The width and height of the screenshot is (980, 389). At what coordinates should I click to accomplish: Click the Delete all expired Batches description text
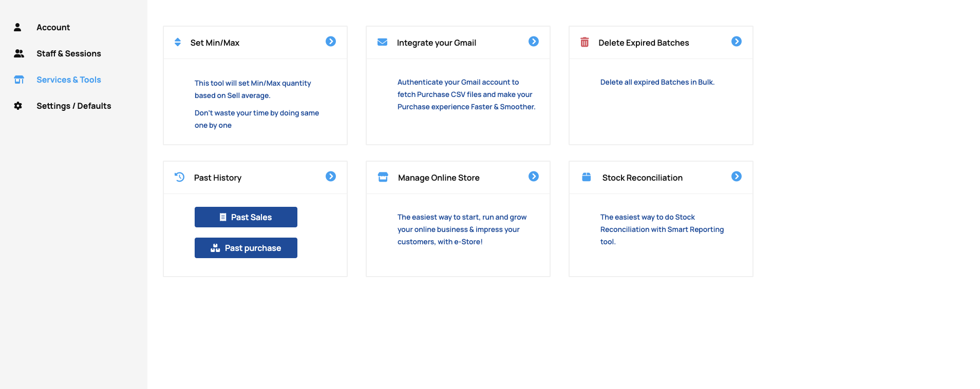[x=657, y=82]
